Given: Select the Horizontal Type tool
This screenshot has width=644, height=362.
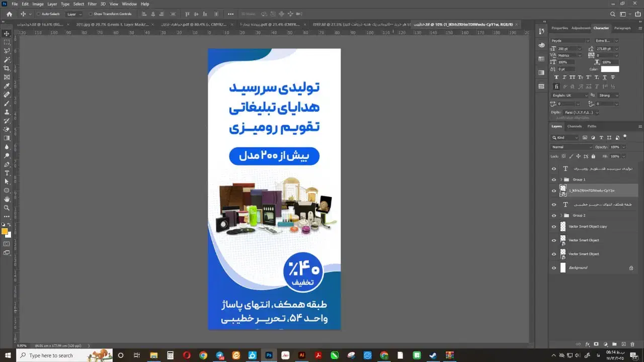Looking at the screenshot, I should click(7, 173).
